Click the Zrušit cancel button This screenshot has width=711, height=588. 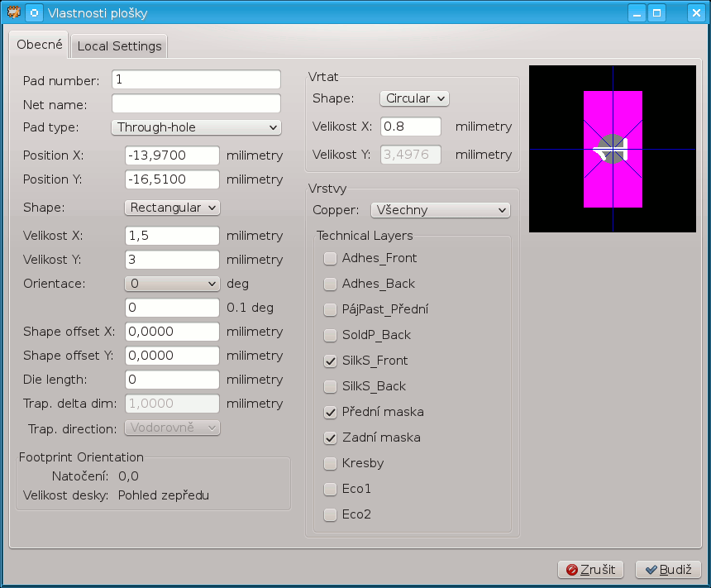(x=591, y=570)
